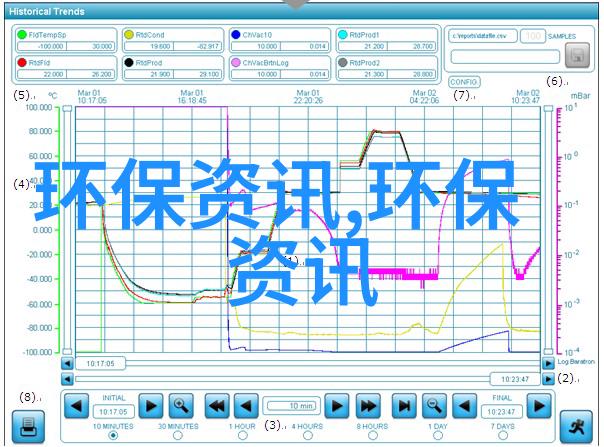The image size is (604, 447).
Task: Click the SAMPLES count input field
Action: click(x=533, y=36)
